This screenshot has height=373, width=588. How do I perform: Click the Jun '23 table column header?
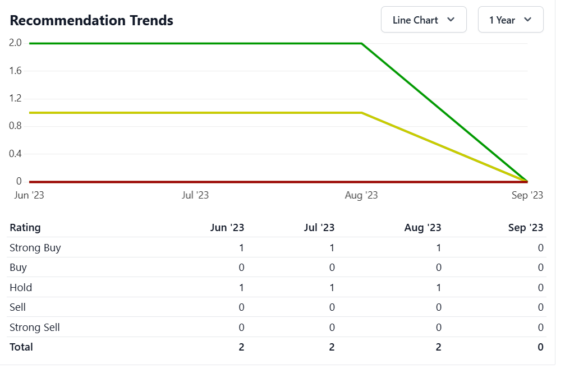[227, 228]
